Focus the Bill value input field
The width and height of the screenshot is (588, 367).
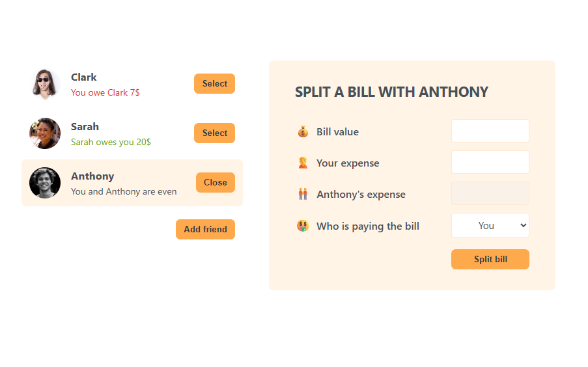tap(490, 131)
